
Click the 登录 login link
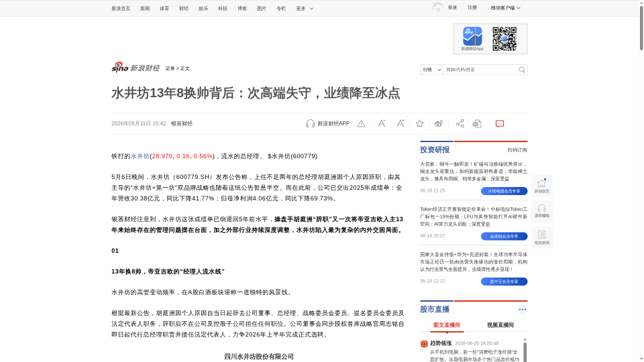(452, 8)
